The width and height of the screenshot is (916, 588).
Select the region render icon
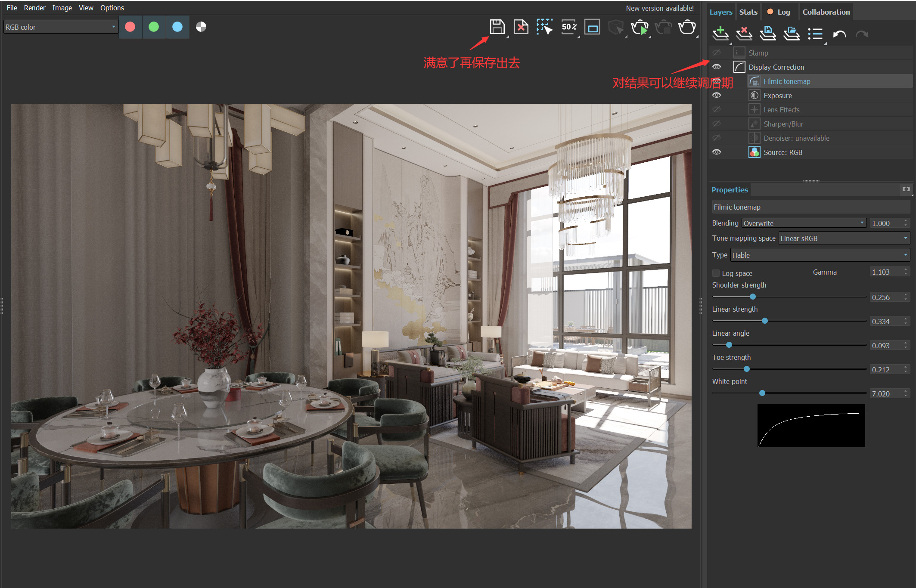[x=592, y=28]
